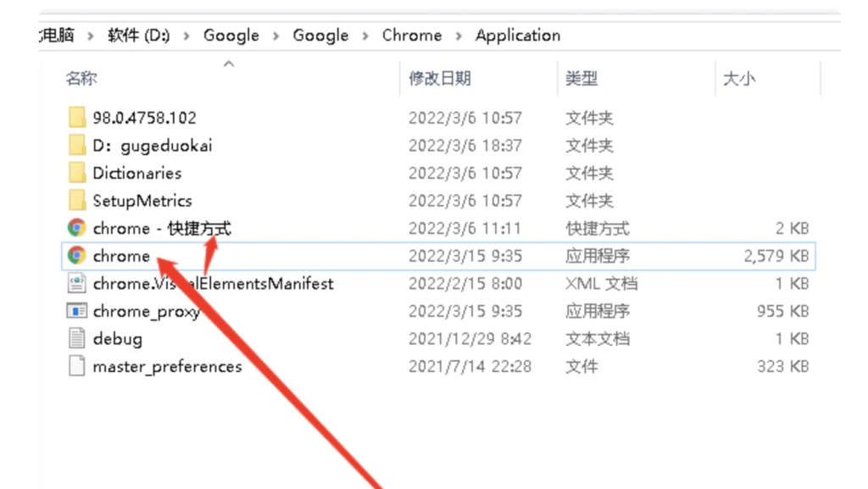Click the date 2021/12/29 8:42
Screen dimensions: 868x489
[470, 339]
